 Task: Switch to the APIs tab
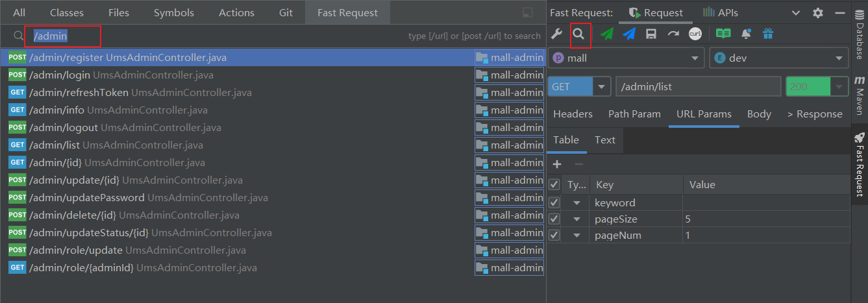pos(720,12)
